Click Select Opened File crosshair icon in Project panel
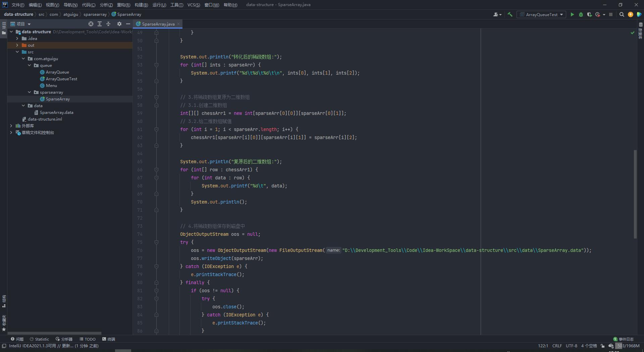 pyautogui.click(x=91, y=24)
